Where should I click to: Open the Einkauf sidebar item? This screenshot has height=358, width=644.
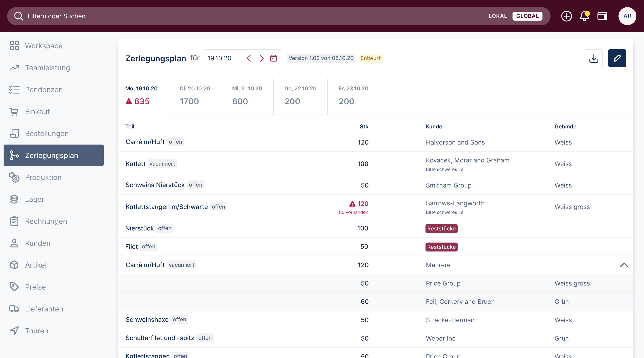coord(53,112)
